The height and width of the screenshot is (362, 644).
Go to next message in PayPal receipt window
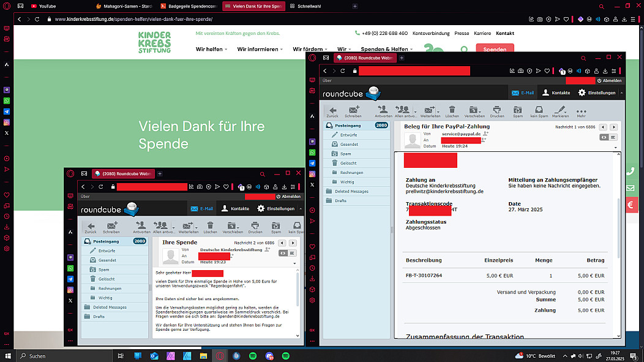tap(614, 127)
